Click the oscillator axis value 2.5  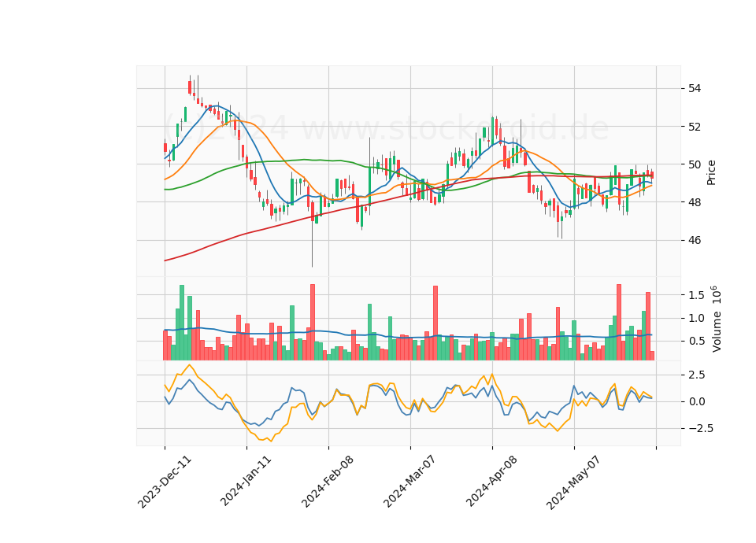(x=696, y=375)
